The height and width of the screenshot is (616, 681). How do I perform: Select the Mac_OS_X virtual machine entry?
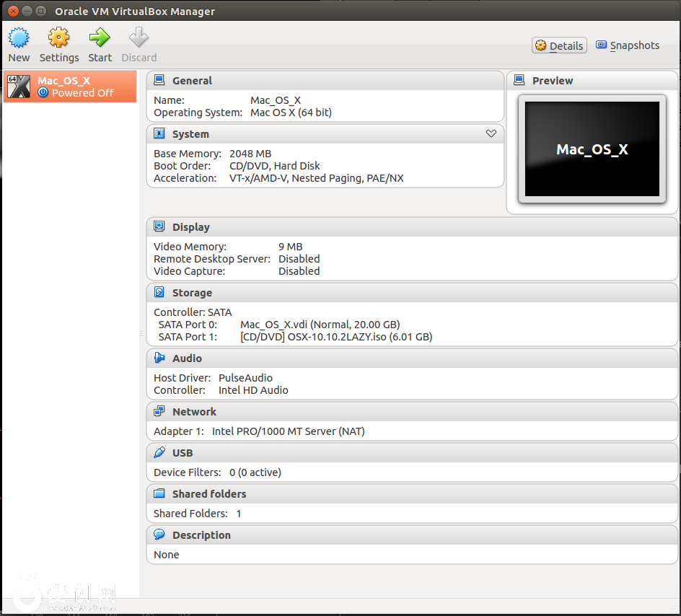click(70, 87)
